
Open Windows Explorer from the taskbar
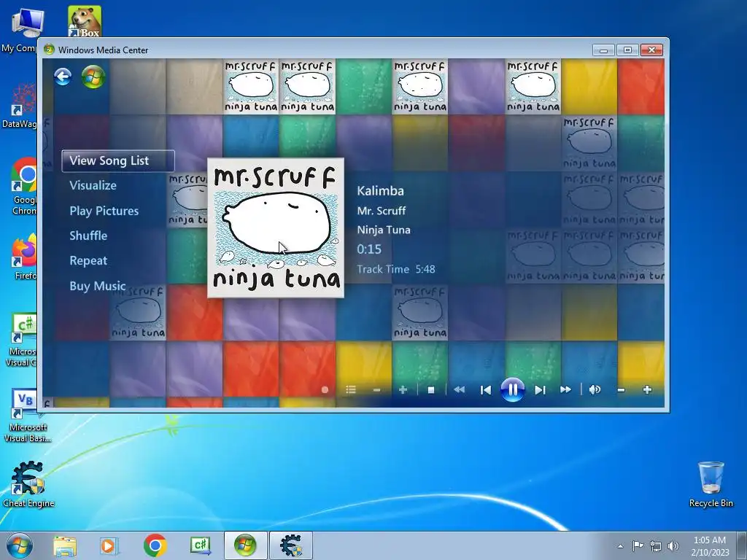pyautogui.click(x=65, y=546)
